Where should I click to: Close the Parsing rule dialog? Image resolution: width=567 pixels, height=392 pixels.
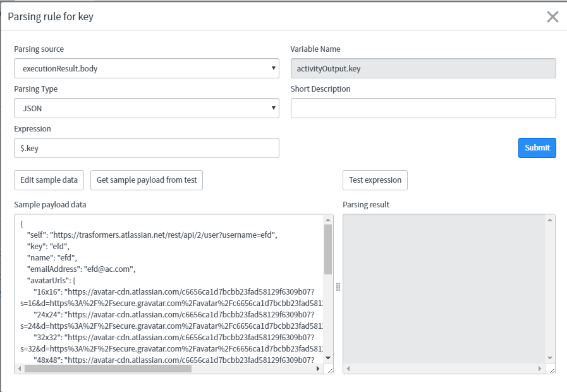click(x=552, y=17)
